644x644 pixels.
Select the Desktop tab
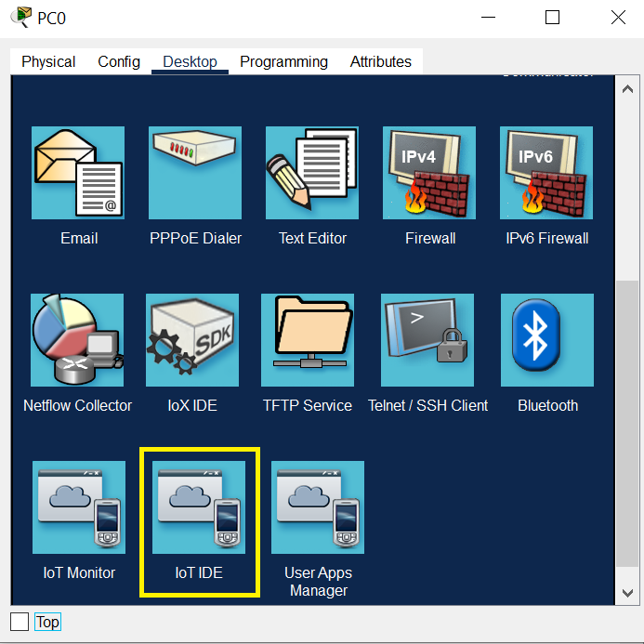coord(190,61)
